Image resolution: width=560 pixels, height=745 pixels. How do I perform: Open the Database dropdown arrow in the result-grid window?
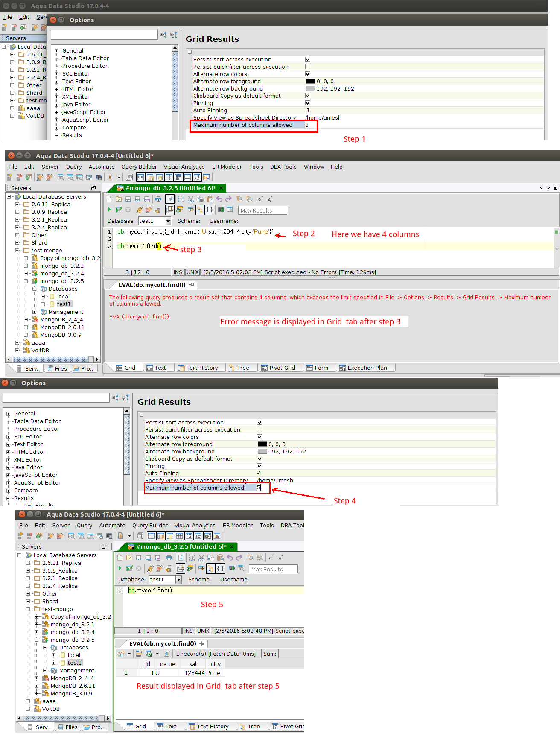(x=178, y=579)
